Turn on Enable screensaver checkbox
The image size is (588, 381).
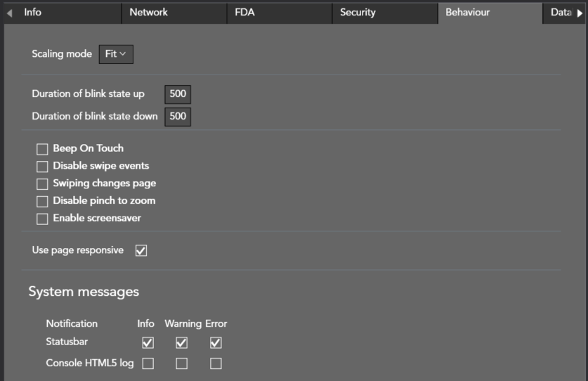coord(42,219)
